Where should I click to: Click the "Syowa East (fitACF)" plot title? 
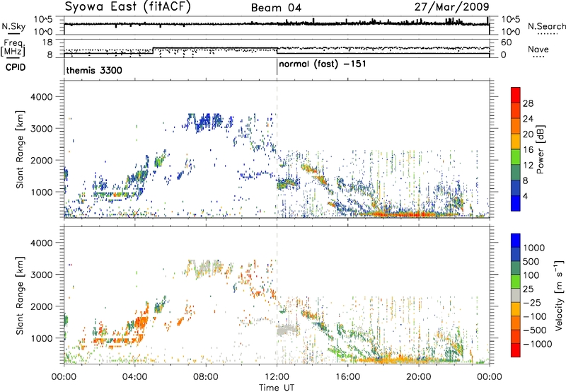[x=127, y=6]
